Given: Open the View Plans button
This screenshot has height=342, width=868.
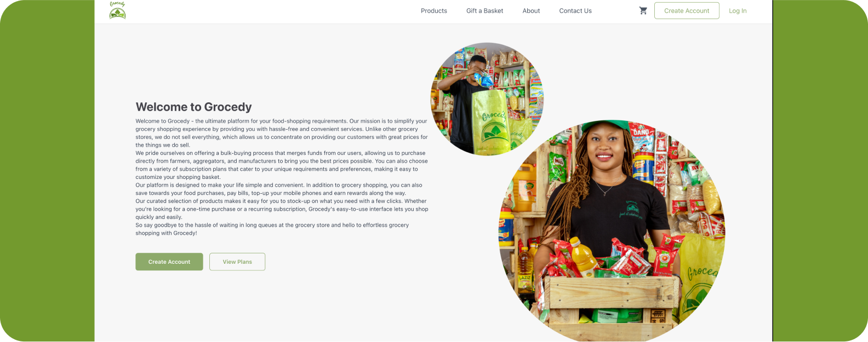Looking at the screenshot, I should click(237, 262).
